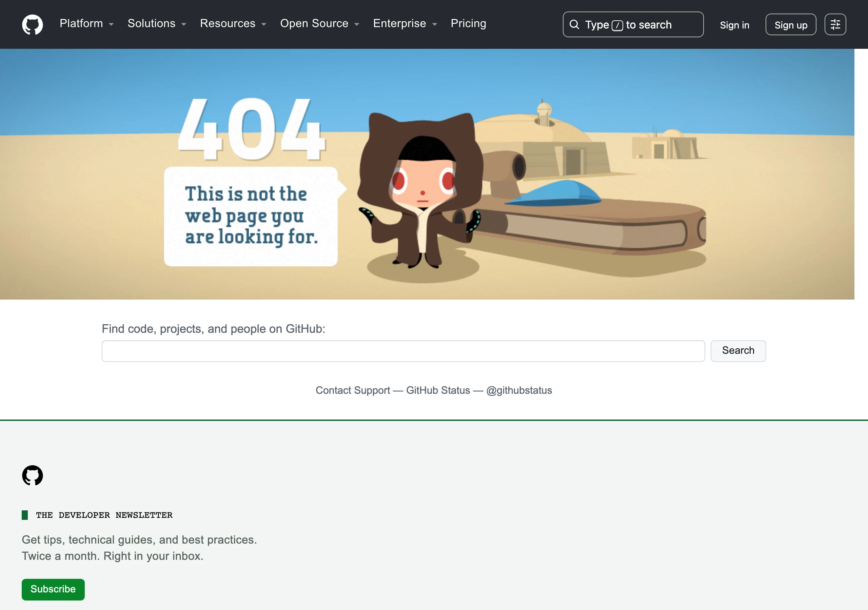
Task: Click the magnifier icon in the header search
Action: pos(574,24)
